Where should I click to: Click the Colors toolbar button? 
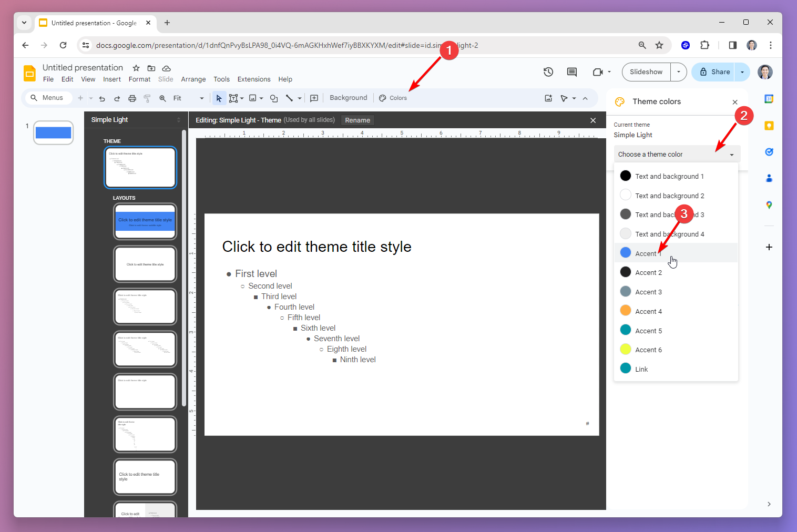pos(393,98)
